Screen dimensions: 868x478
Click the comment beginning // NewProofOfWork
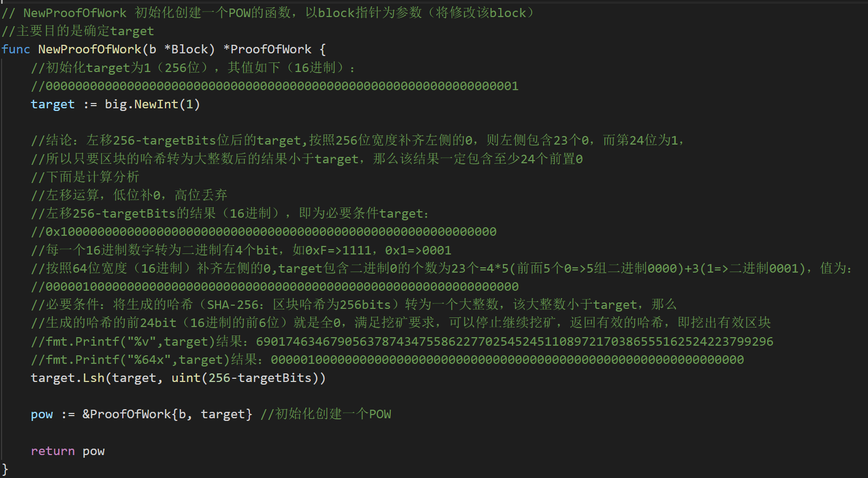click(268, 13)
